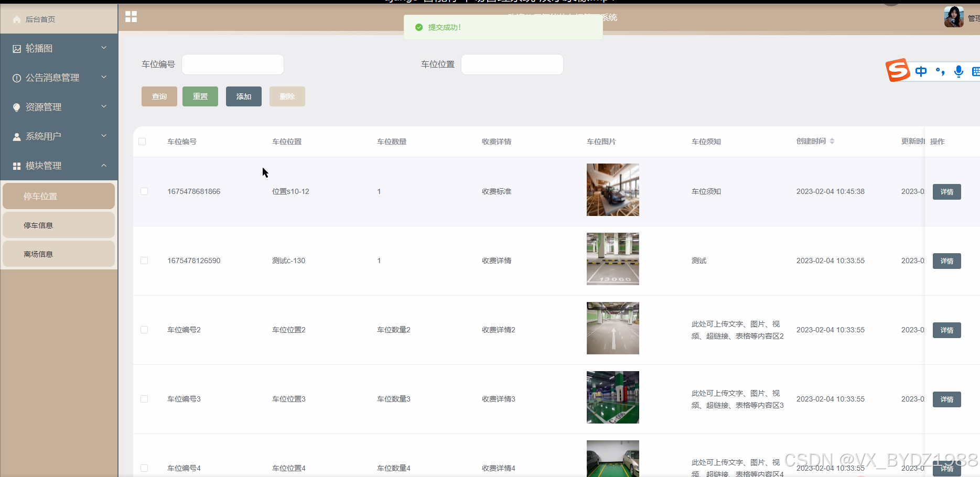980x477 pixels.
Task: Select the 公告消息管理 menu label
Action: [52, 78]
